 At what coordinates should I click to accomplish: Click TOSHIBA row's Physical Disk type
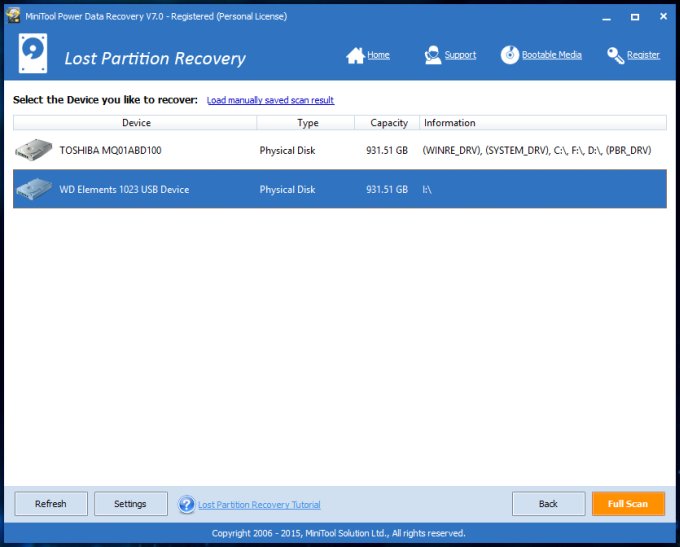pos(287,151)
